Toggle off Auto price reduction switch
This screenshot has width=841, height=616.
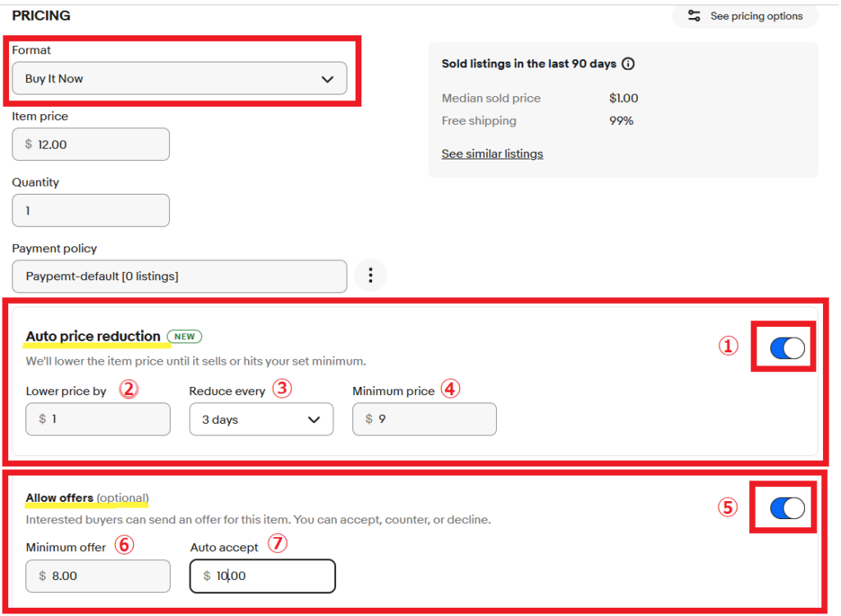tap(788, 349)
